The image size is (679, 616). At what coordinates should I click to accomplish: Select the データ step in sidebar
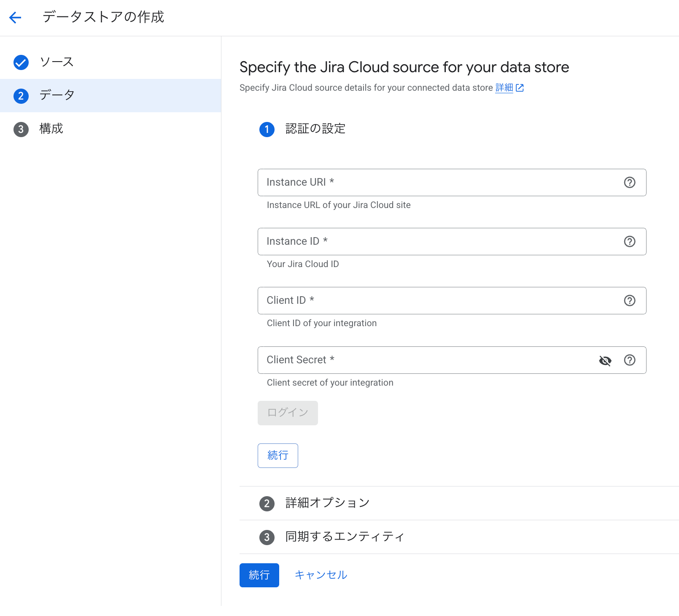[110, 95]
